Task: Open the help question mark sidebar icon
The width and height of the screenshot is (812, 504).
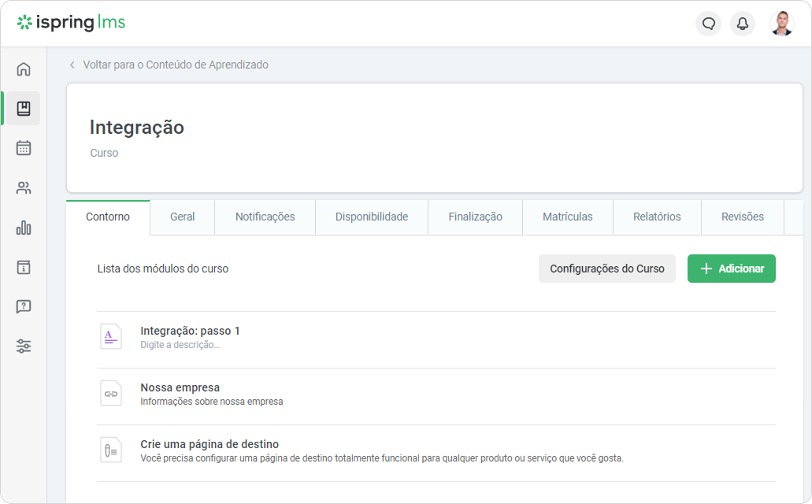Action: (24, 307)
